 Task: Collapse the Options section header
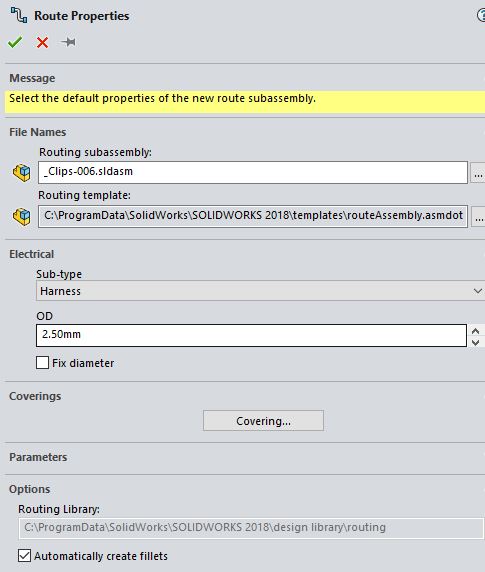(30, 489)
